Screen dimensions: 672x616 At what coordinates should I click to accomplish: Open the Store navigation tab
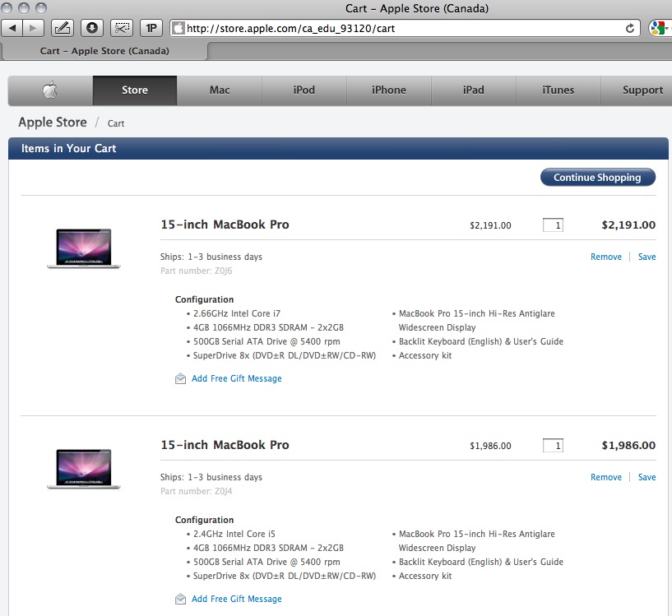point(135,90)
